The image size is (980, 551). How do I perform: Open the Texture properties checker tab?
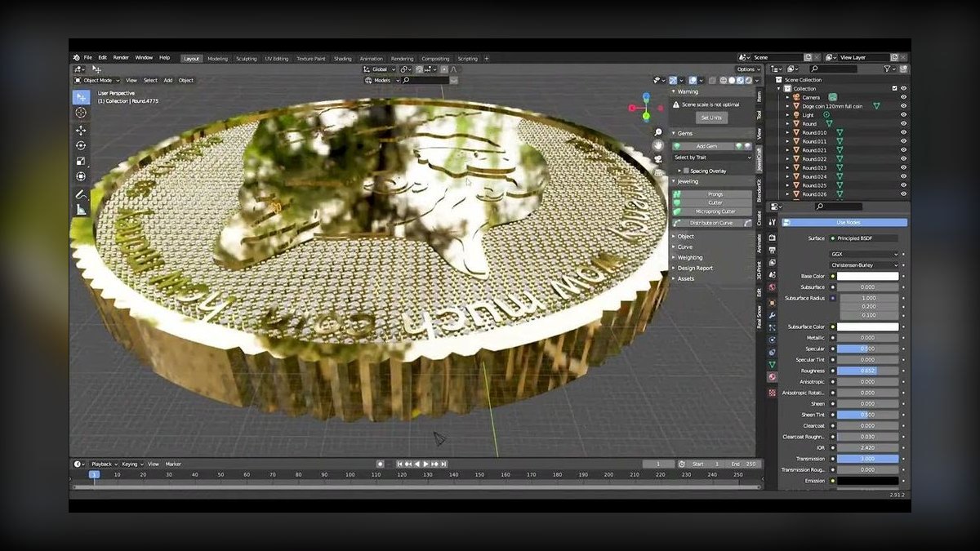(772, 393)
